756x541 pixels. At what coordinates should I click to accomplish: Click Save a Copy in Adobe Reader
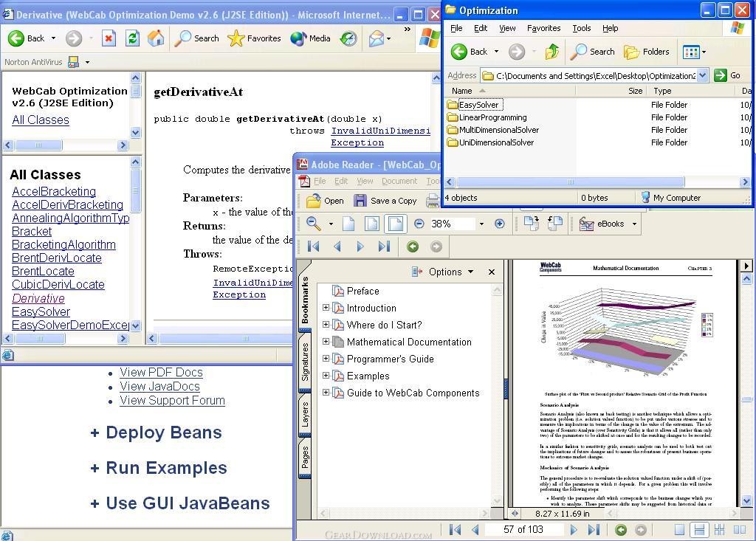click(385, 201)
